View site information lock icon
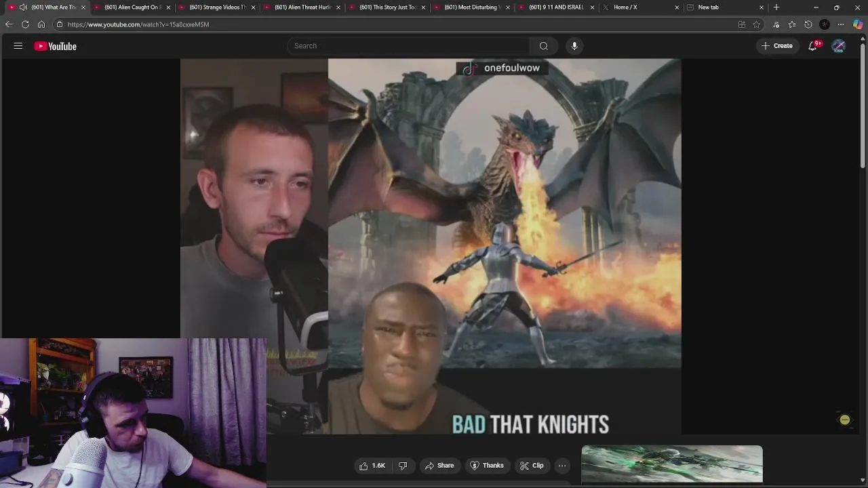This screenshot has width=868, height=488. tap(60, 24)
